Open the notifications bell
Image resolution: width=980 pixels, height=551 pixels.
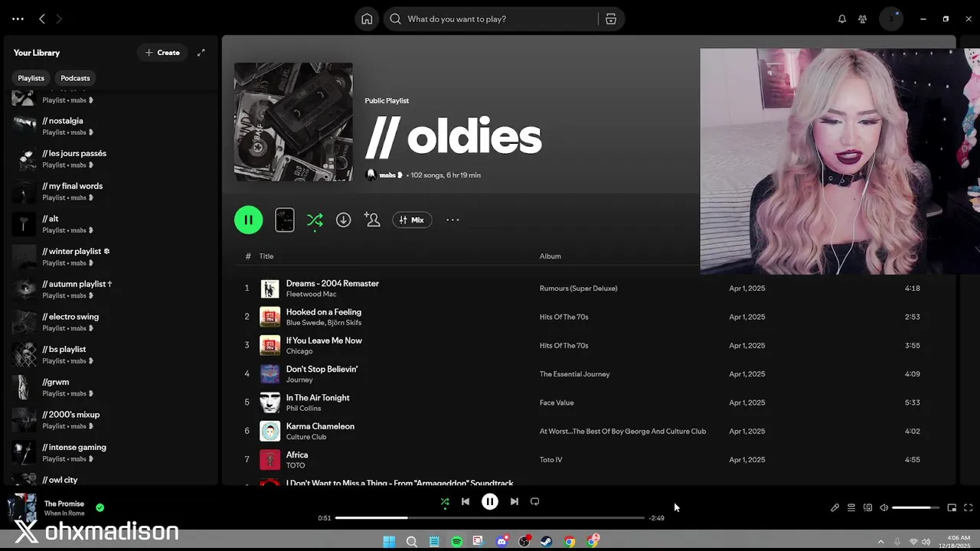coord(842,19)
